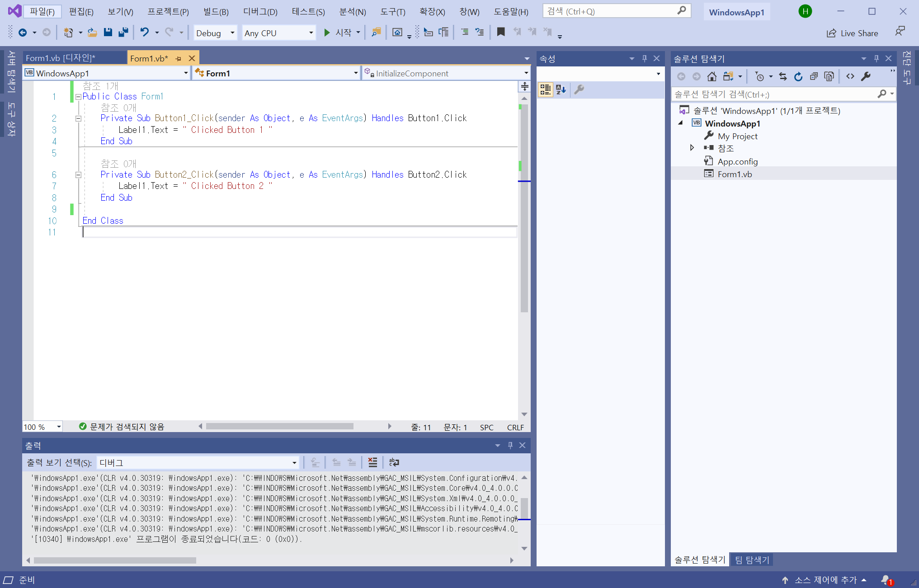Expand the 참조 node in the solution tree
The image size is (919, 588).
pos(692,148)
